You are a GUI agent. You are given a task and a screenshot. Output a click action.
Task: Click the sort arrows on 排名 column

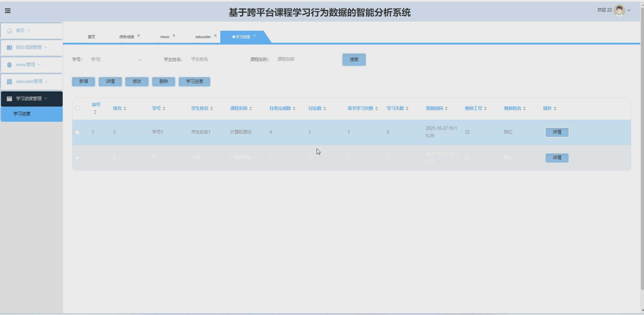pos(125,108)
